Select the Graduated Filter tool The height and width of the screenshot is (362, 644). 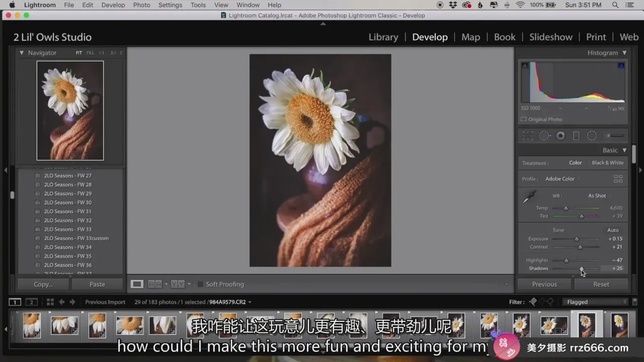click(576, 136)
